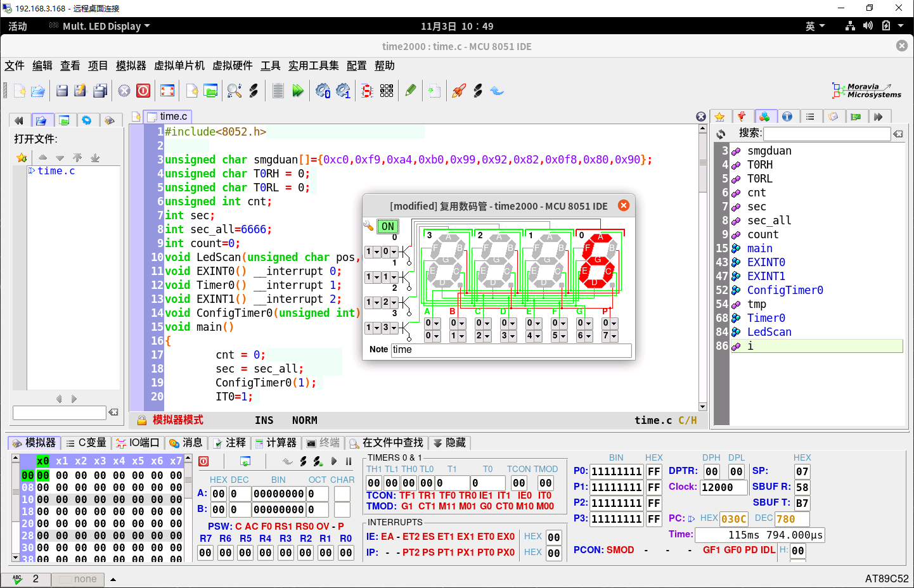Screen dimensions: 914x588
Task: Open the bit dropdown for transistor 3
Action: [389, 328]
